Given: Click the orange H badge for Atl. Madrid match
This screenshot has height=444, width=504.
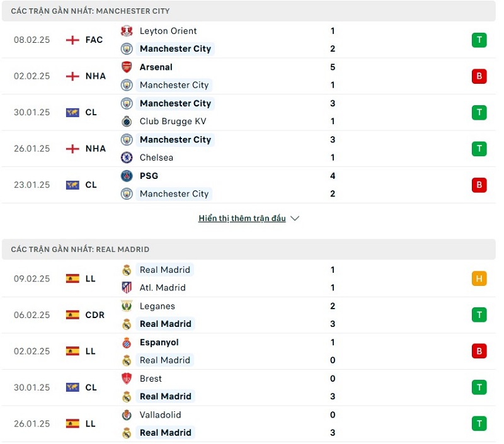Looking at the screenshot, I should (479, 278).
